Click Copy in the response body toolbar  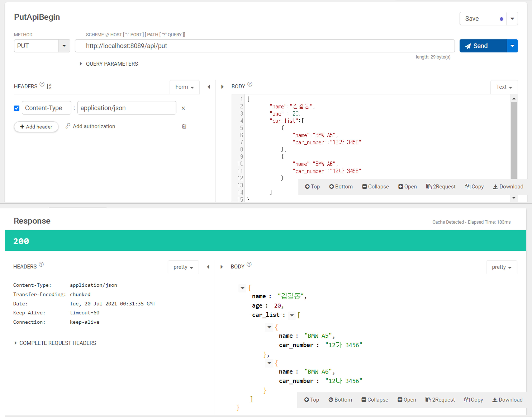pyautogui.click(x=473, y=400)
